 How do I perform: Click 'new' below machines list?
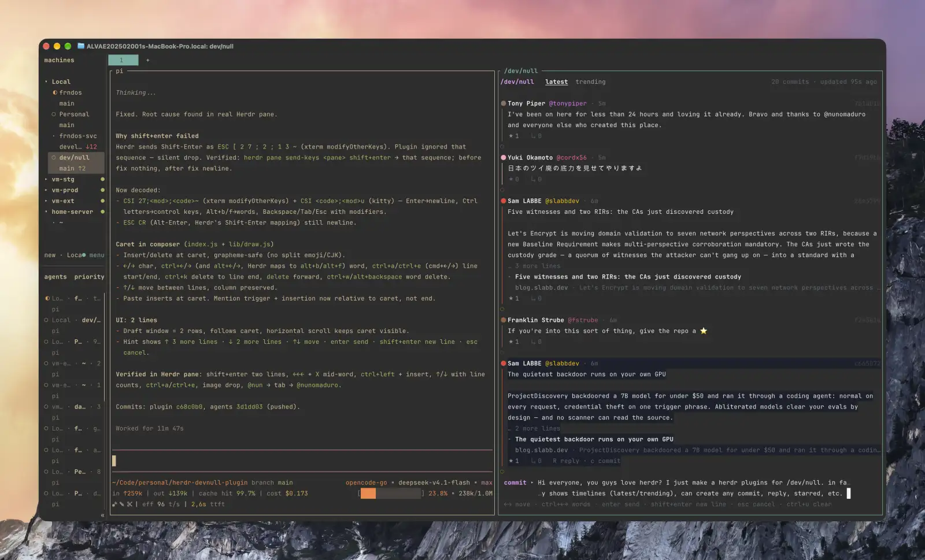[x=50, y=255]
